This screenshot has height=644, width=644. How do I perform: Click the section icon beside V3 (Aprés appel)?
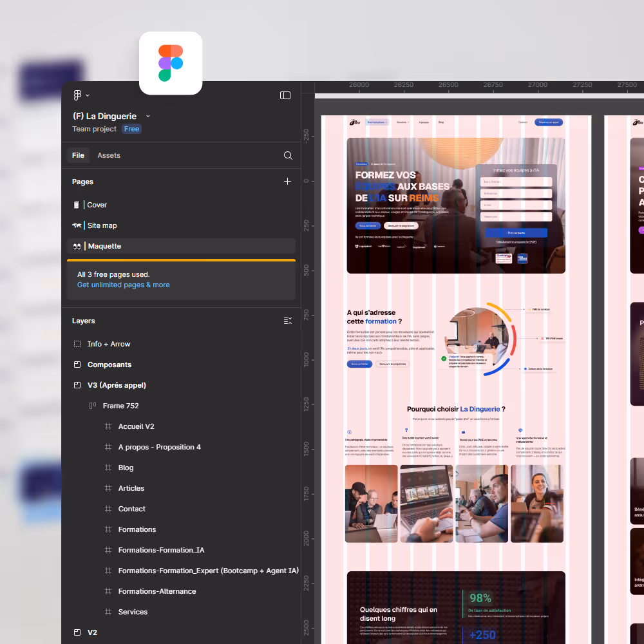77,385
